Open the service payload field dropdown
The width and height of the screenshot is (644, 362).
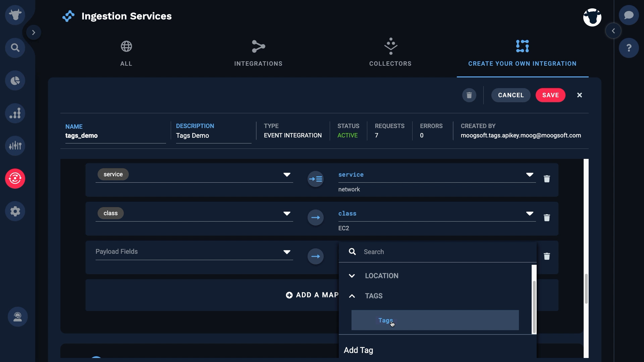click(x=287, y=175)
